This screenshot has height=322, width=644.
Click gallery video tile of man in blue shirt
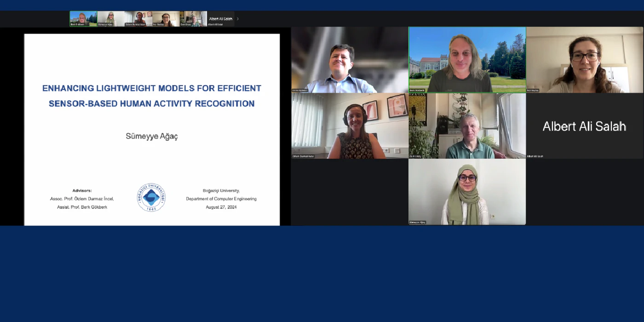(350, 60)
